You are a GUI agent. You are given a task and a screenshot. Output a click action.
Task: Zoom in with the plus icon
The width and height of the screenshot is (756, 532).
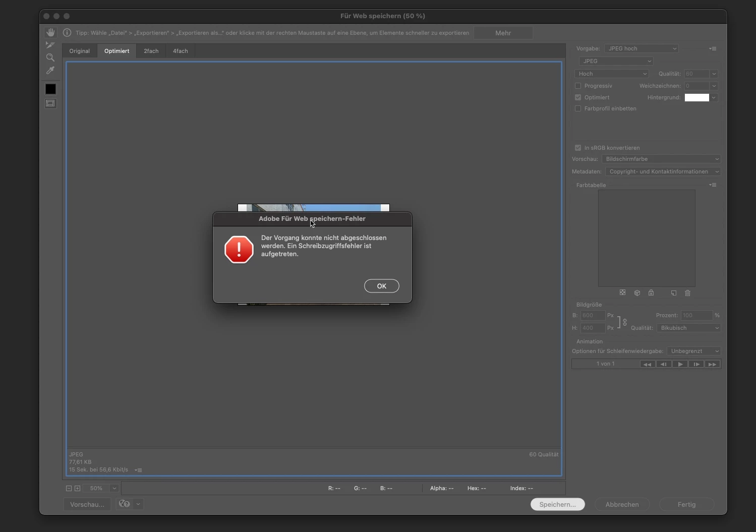click(x=77, y=488)
